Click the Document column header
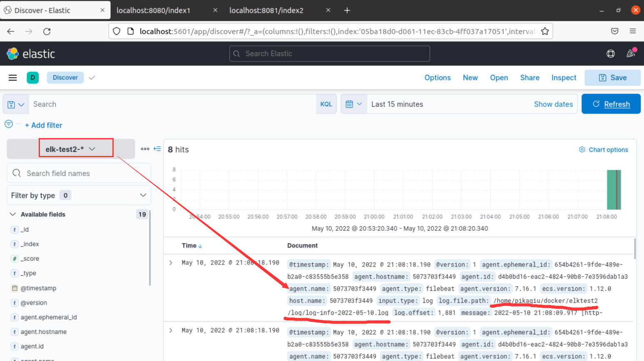644x361 pixels. pyautogui.click(x=302, y=246)
